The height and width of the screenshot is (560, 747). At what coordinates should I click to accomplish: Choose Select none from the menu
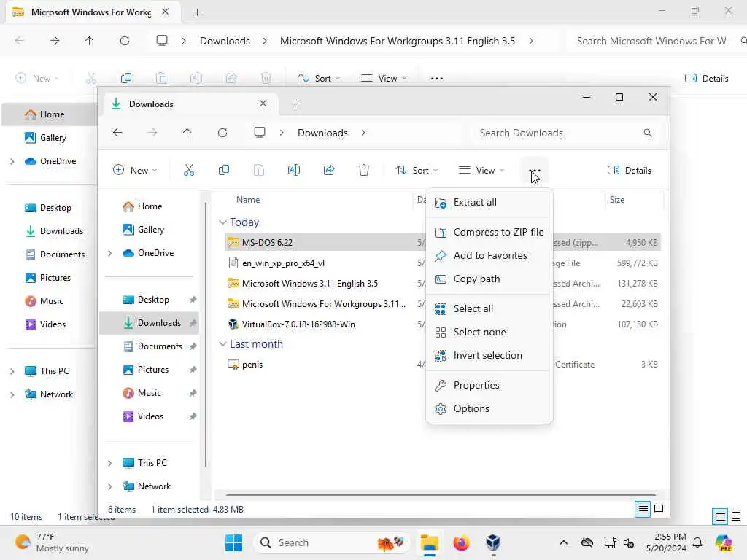[489, 332]
